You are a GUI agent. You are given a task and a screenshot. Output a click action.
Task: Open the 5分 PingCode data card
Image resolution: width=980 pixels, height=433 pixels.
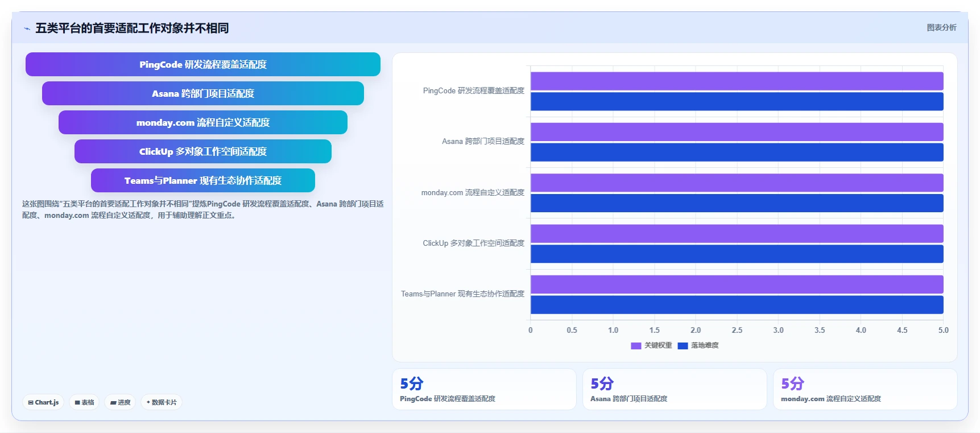pos(484,389)
